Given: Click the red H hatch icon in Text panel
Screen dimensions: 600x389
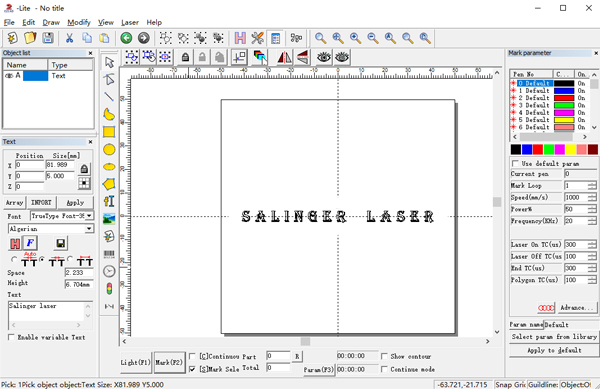Looking at the screenshot, I should click(15, 243).
